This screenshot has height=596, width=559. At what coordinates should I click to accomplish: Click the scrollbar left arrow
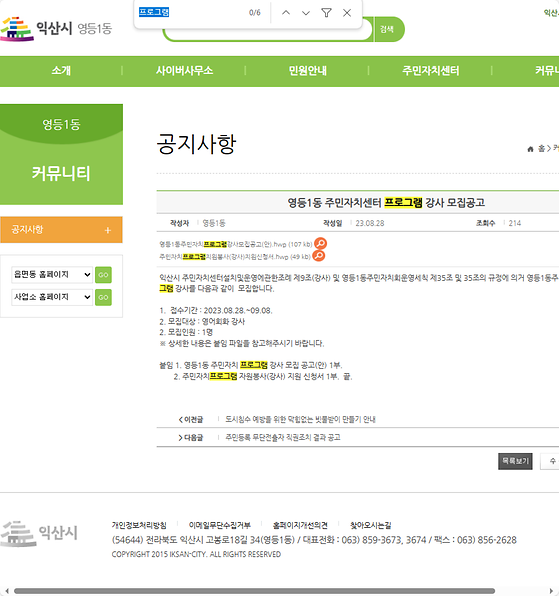7,591
